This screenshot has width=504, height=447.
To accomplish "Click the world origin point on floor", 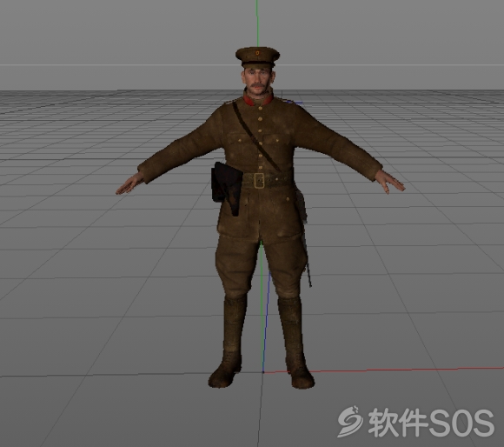I will (x=263, y=372).
